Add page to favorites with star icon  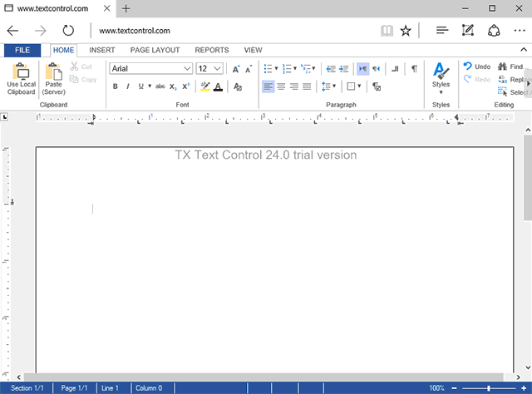pos(406,31)
